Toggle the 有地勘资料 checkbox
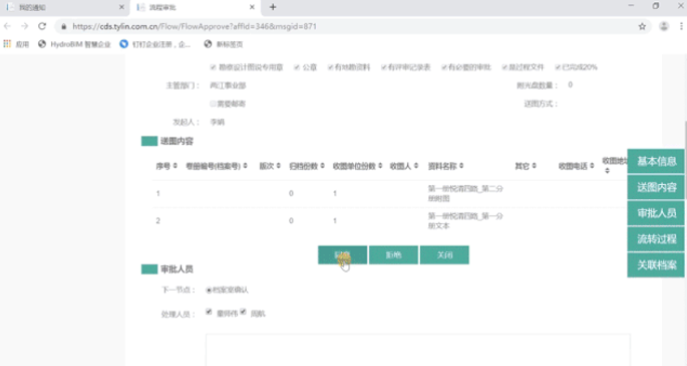Screen dimensions: 687x366 click(x=330, y=67)
